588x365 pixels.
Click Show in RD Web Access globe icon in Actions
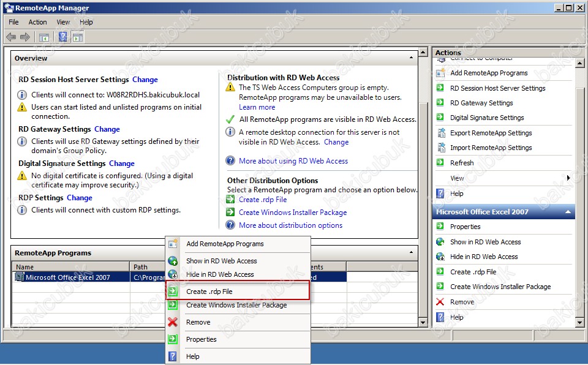(x=440, y=242)
